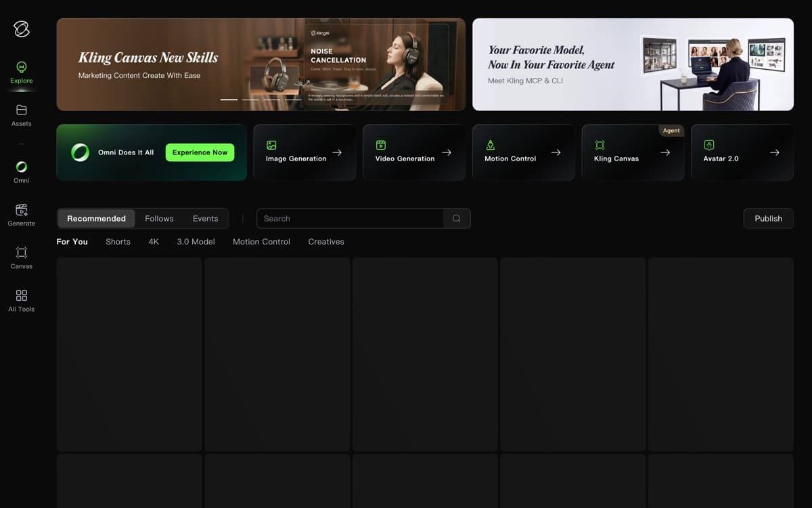
Task: Open the Assets folder in the sidebar
Action: (x=21, y=116)
